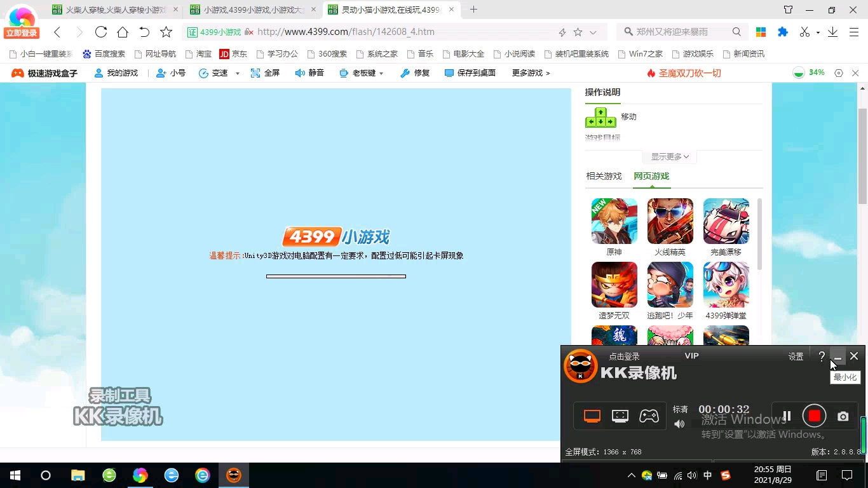
Task: Click the KK recorder cat logo
Action: pyautogui.click(x=581, y=366)
